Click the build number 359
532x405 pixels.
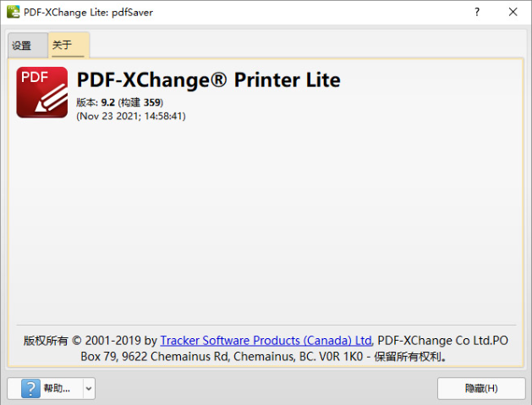pyautogui.click(x=152, y=102)
